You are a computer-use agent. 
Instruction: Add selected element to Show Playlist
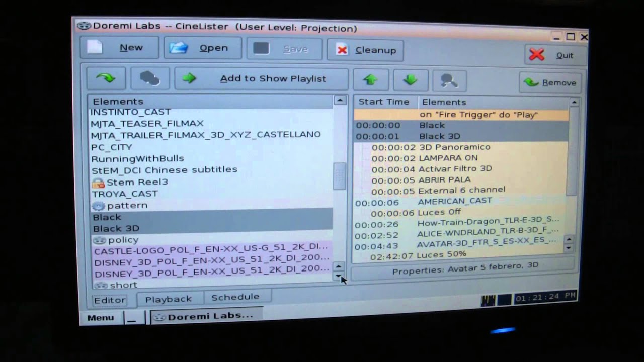(x=261, y=79)
